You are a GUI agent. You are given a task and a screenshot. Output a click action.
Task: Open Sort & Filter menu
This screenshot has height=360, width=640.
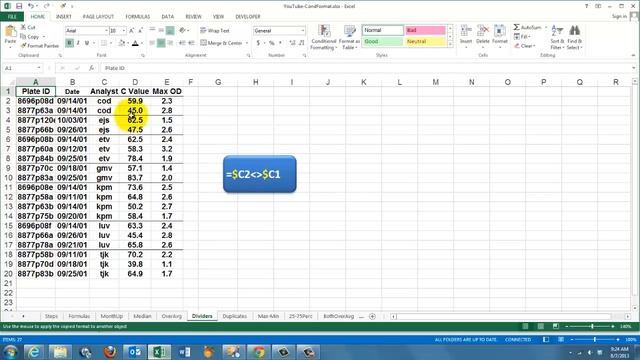[x=557, y=37]
